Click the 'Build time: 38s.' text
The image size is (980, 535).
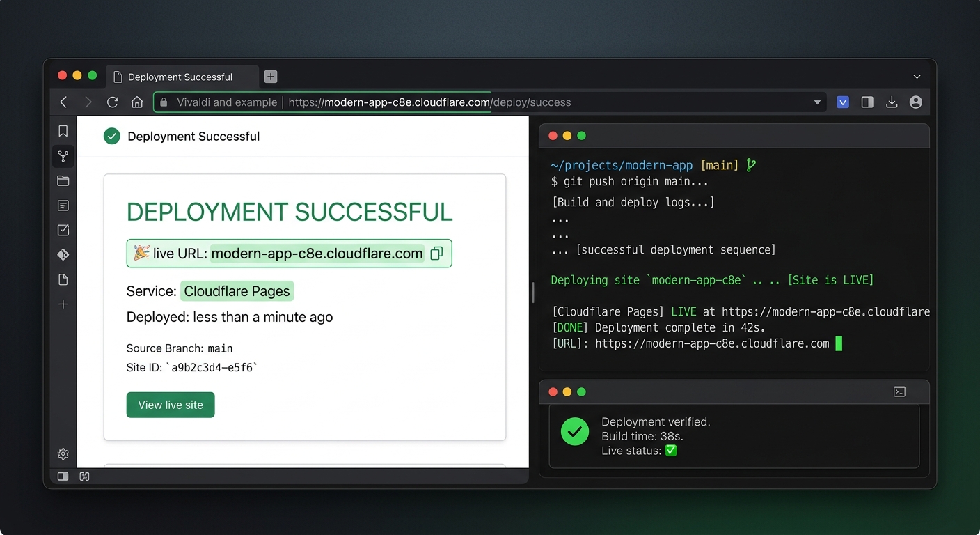tap(642, 436)
